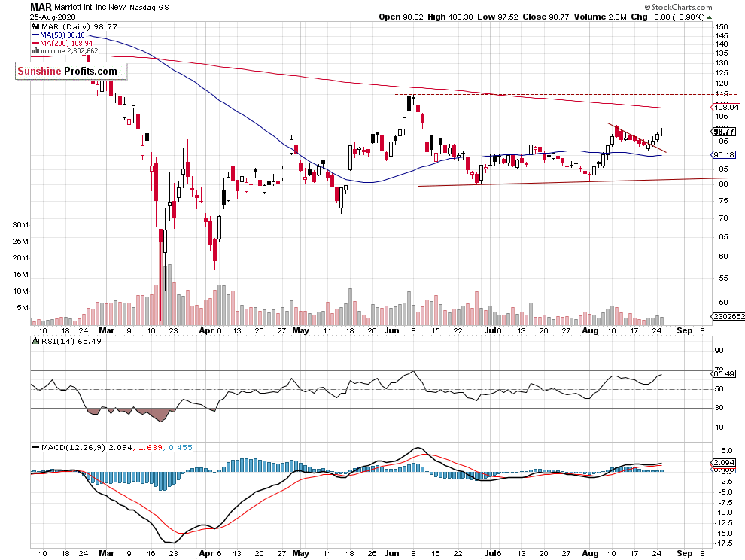Image resolution: width=745 pixels, height=560 pixels.
Task: Click the Jul label on MACD axis
Action: tap(491, 554)
